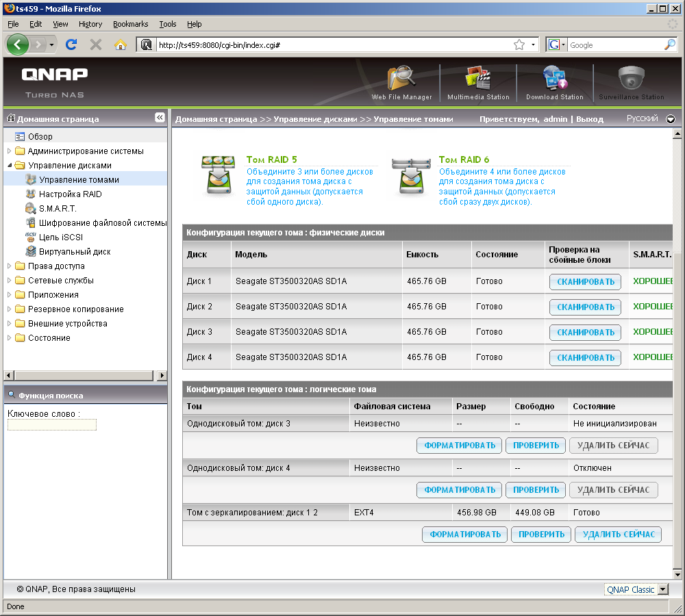Viewport: 685px width, 616px height.
Task: Reload the current page
Action: point(71,44)
